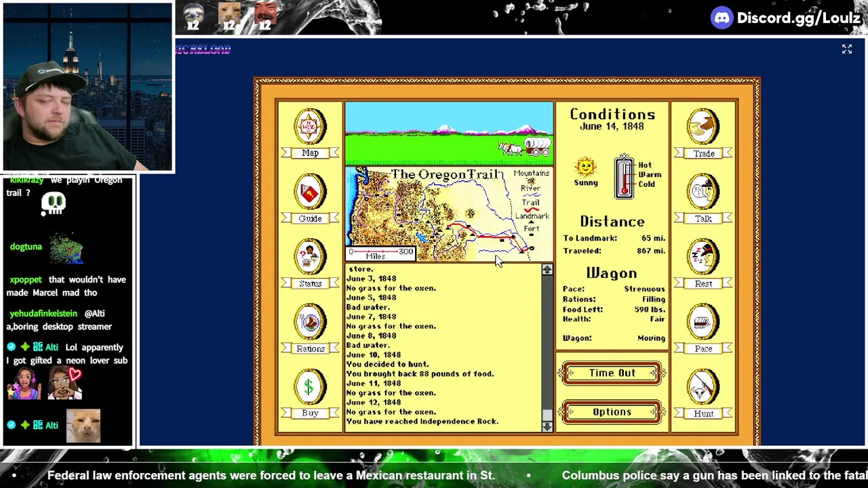This screenshot has height=488, width=868.
Task: Check party Status icon
Action: pos(310,256)
